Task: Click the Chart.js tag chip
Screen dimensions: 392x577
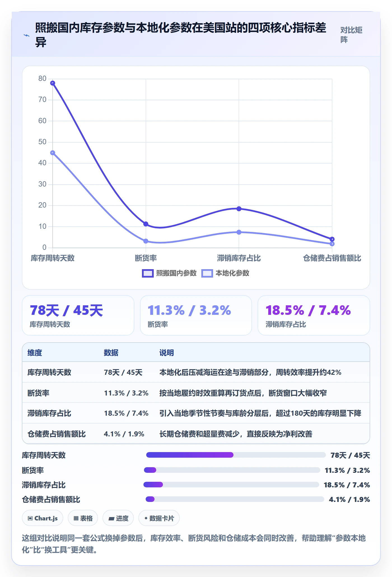Action: (x=43, y=518)
